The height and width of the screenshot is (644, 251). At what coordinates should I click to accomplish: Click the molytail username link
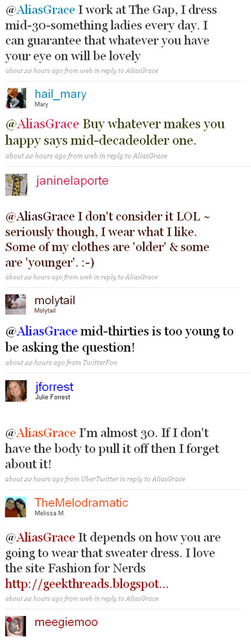click(55, 301)
